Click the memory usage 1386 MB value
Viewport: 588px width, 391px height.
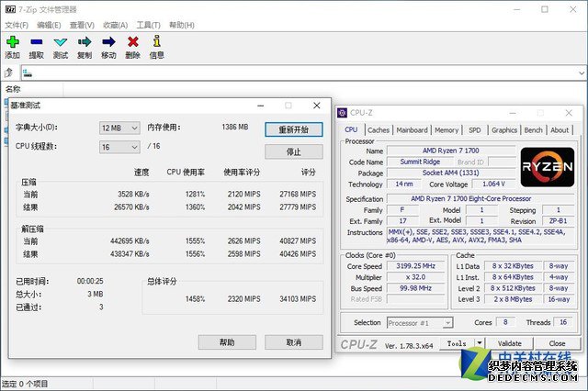pos(235,127)
